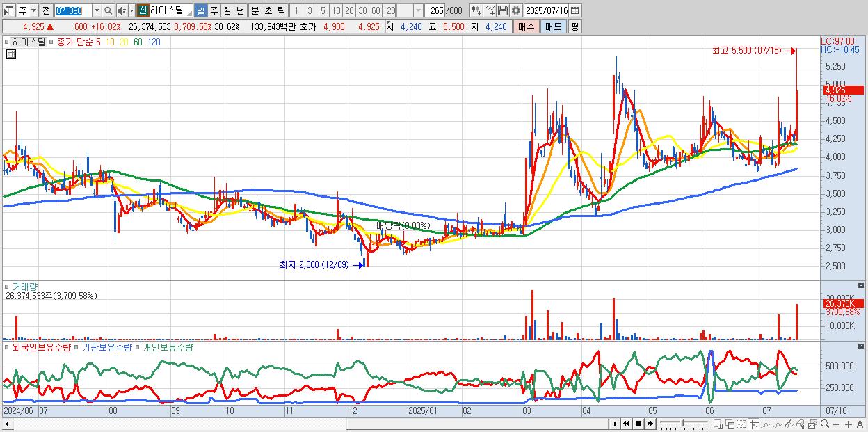Screen dimensions: 868x432
Task: Click the '거래량' volume panel label
Action: [24, 287]
